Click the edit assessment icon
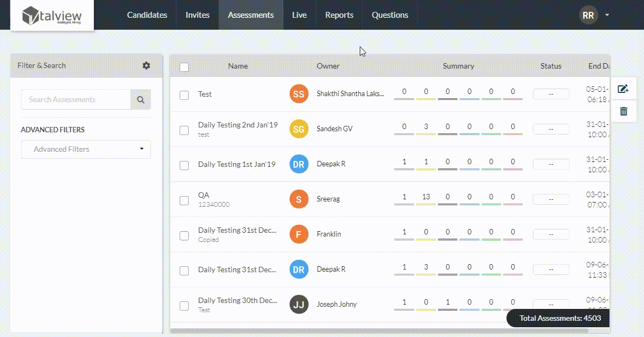Screen dimensions: 644x337 tap(623, 89)
